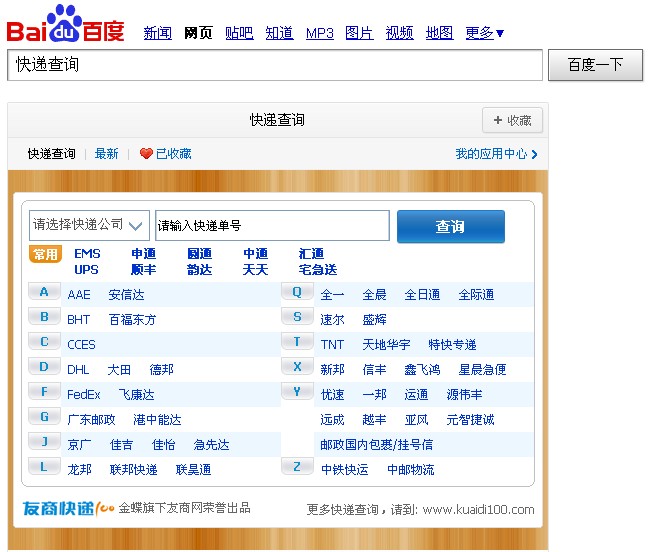The width and height of the screenshot is (649, 552).
Task: Select 德邦 courier
Action: click(161, 370)
